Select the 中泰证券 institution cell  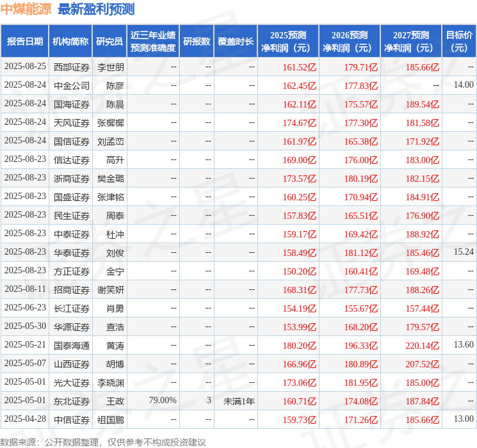tap(72, 234)
